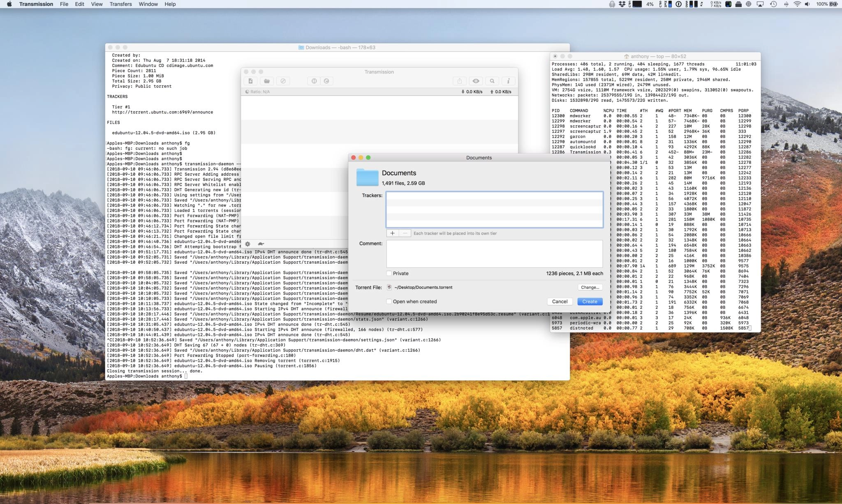Screen dimensions: 842x504
Task: Click the torrent file icon beside ~/Desktop/Documents.torrent
Action: [x=389, y=288]
